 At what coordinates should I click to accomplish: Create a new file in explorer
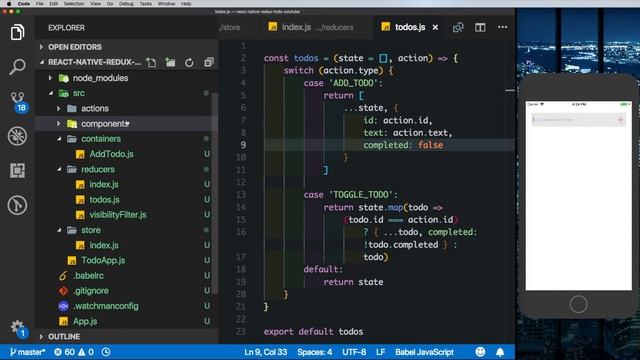coord(151,62)
